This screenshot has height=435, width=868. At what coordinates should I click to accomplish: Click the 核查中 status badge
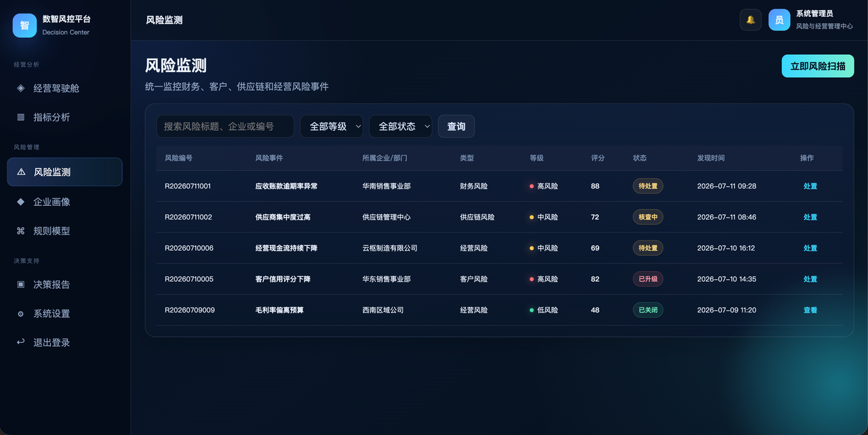[x=648, y=217]
